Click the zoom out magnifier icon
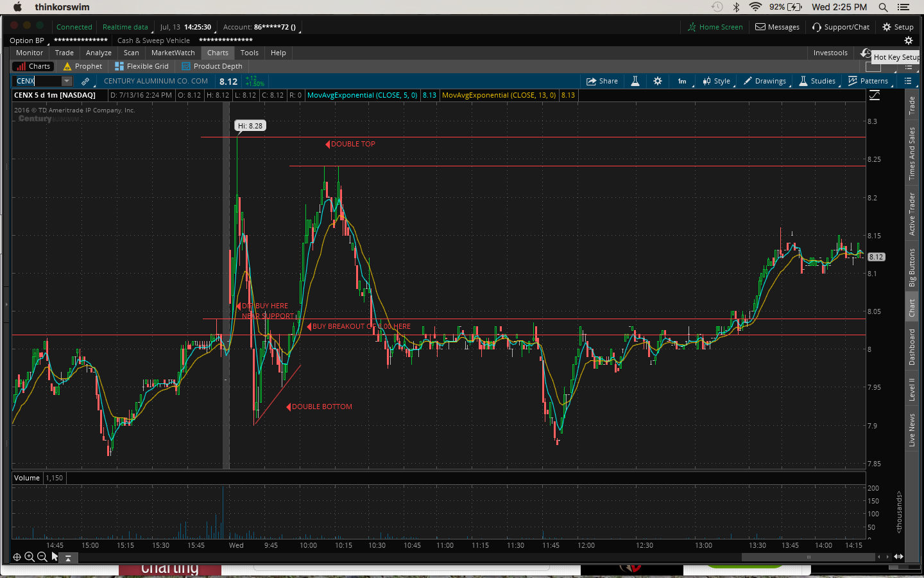 [42, 557]
